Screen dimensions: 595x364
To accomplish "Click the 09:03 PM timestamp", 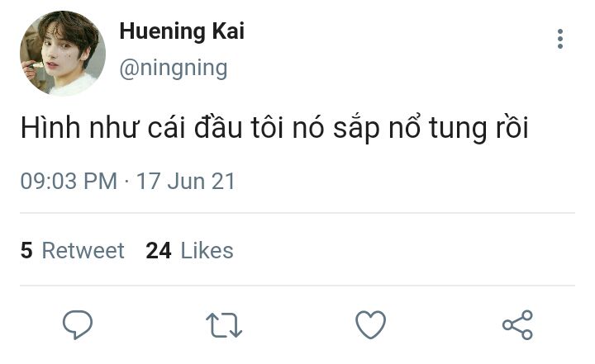I will [x=69, y=182].
